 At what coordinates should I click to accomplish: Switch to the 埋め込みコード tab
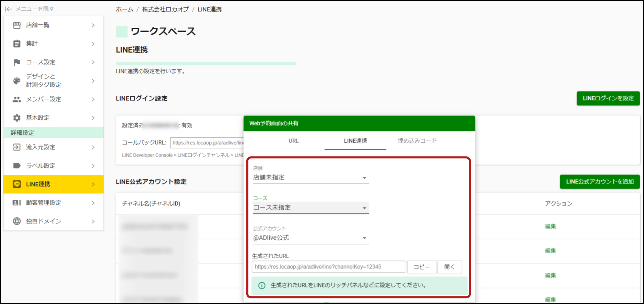[x=417, y=141]
